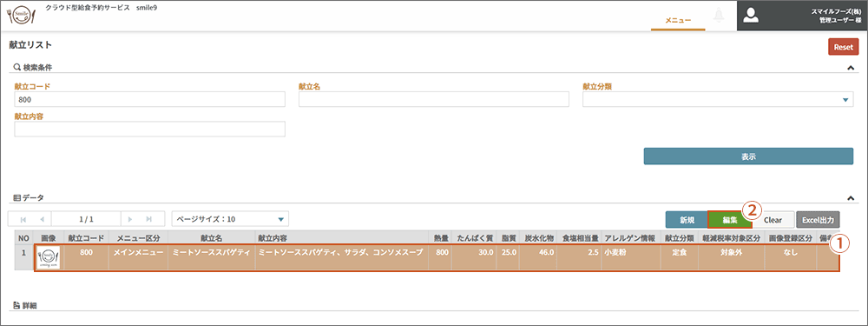Go to last page of results

coord(149,219)
